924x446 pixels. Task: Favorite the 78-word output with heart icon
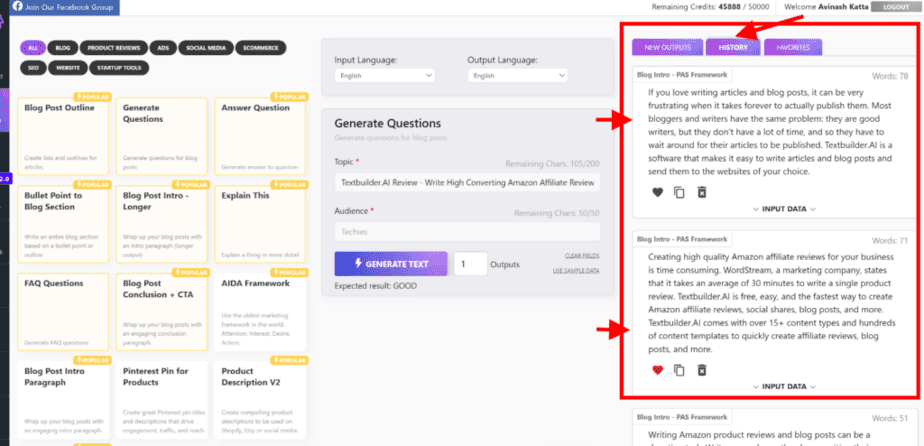coord(658,192)
